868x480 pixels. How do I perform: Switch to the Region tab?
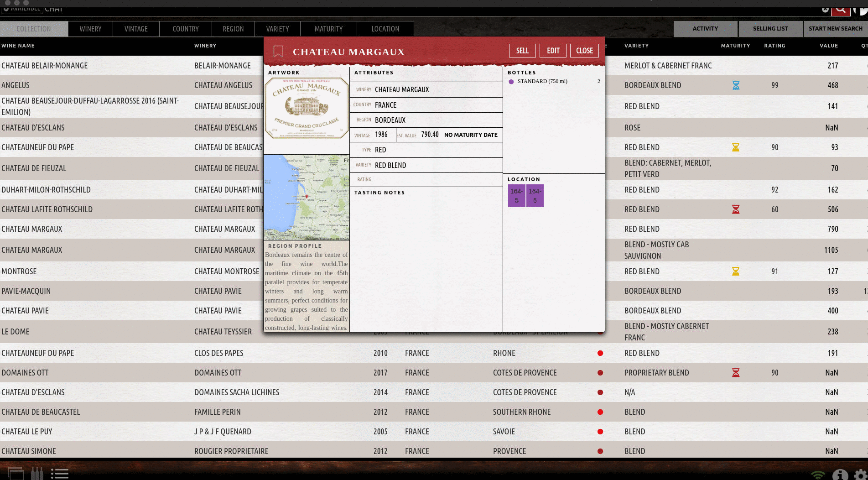[233, 29]
